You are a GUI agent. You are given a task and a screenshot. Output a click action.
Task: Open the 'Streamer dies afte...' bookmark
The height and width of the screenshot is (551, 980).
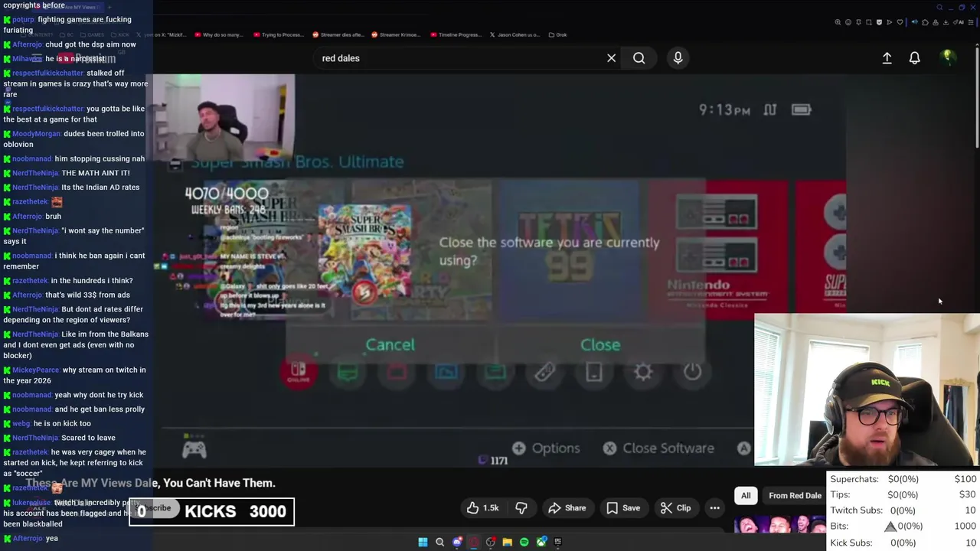(338, 34)
